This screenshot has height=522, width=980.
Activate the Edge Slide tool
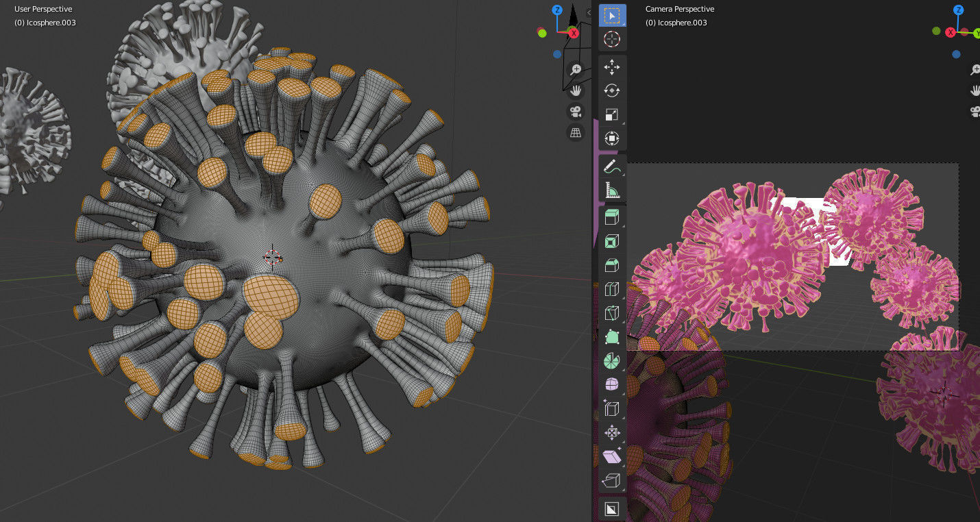pos(612,409)
